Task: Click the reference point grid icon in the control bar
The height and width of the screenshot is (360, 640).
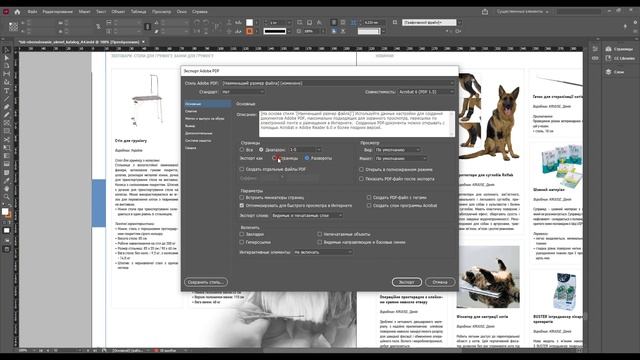Action: click(13, 27)
